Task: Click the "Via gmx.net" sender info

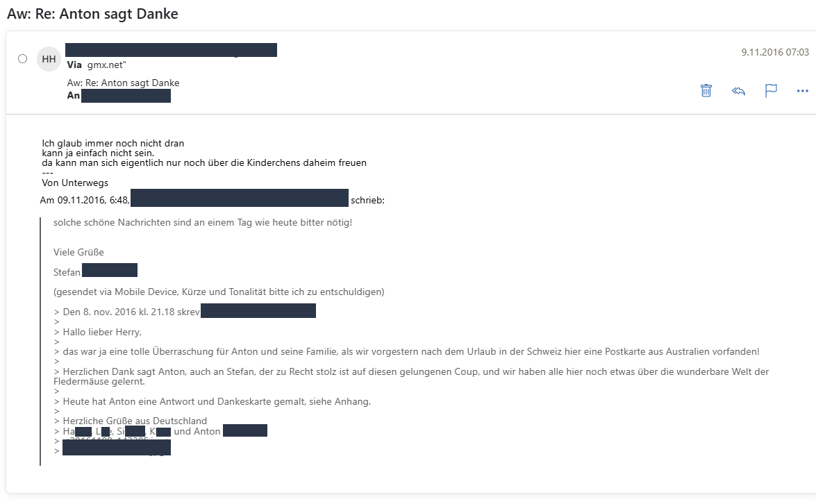Action: 97,65
